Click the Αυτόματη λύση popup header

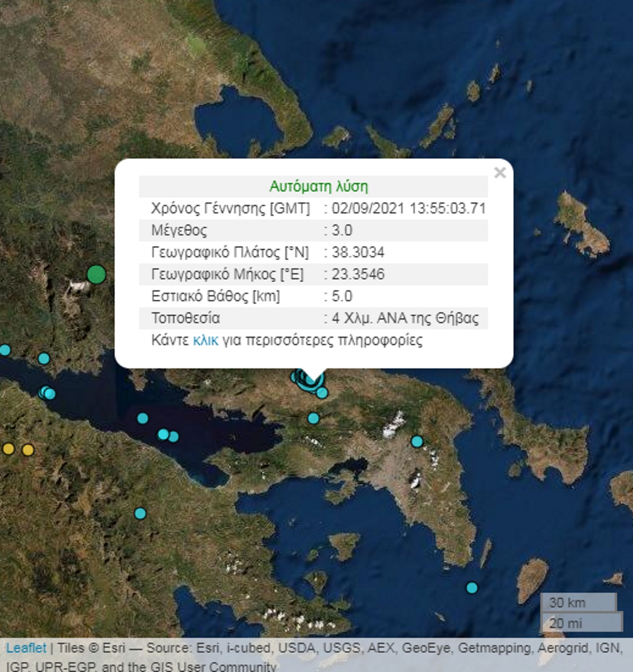(x=318, y=186)
